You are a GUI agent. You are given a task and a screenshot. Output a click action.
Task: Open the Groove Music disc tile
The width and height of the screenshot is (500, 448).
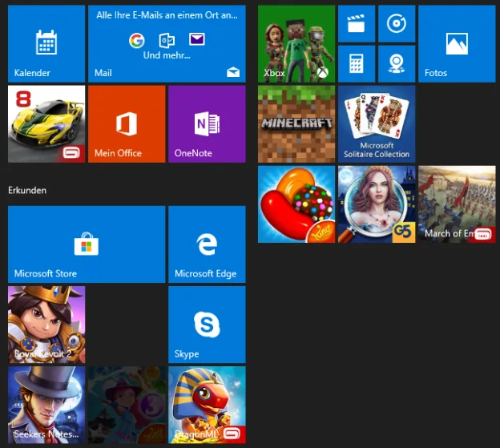click(397, 23)
